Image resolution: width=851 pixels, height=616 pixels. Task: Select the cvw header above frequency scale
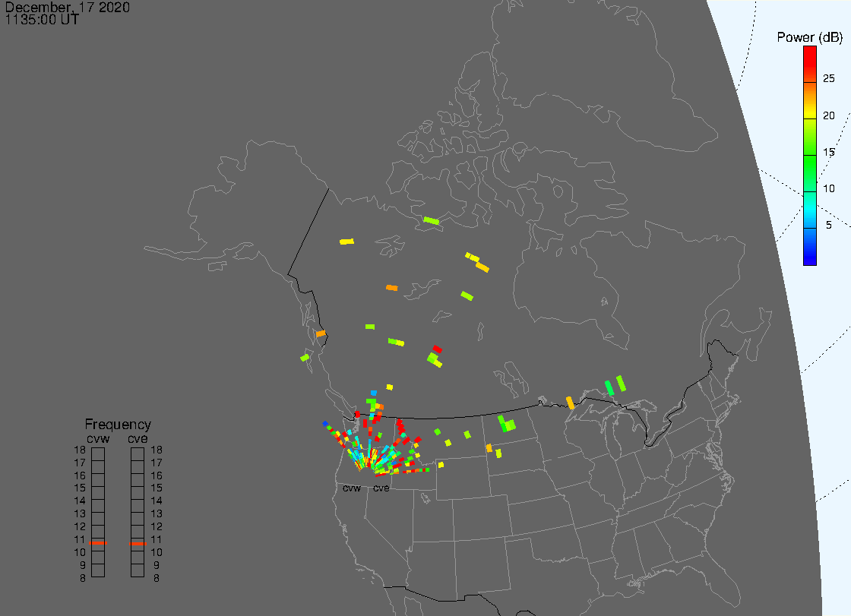98,438
